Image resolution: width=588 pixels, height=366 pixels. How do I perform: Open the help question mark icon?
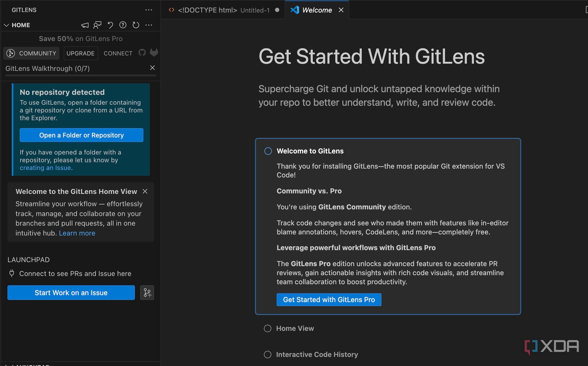click(123, 25)
